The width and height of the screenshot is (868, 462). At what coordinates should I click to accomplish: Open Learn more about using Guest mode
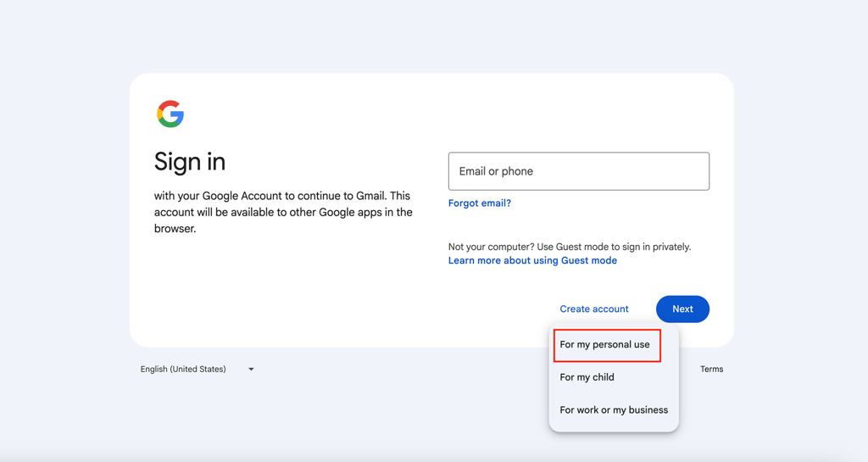532,260
